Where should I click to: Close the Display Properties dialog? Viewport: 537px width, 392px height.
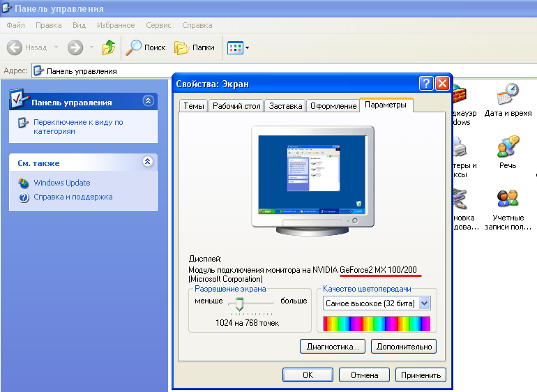pyautogui.click(x=442, y=83)
